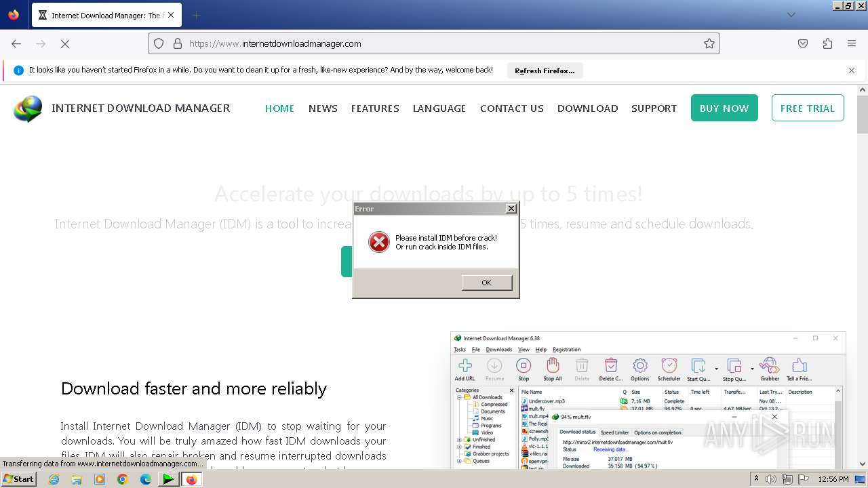Open the green arrow app in taskbar
The width and height of the screenshot is (868, 488).
pos(168,479)
